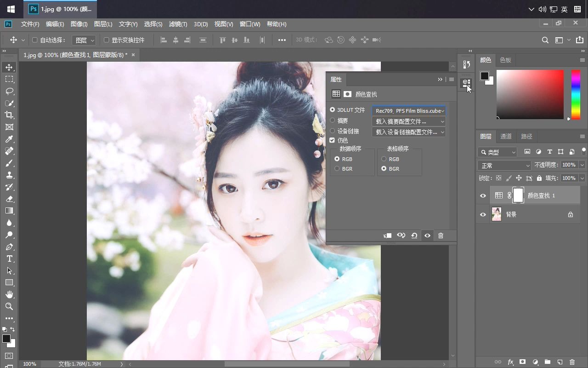Switch to the 通道 tab
The image size is (588, 368).
(x=506, y=136)
